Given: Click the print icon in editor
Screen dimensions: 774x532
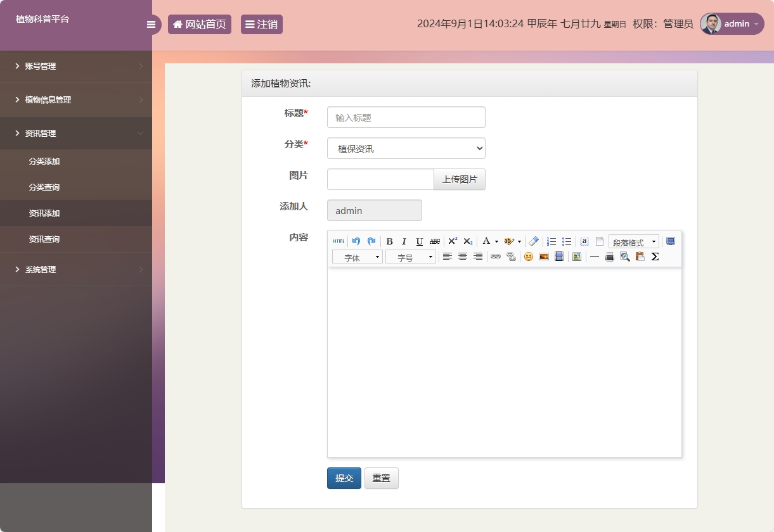Looking at the screenshot, I should click(610, 256).
